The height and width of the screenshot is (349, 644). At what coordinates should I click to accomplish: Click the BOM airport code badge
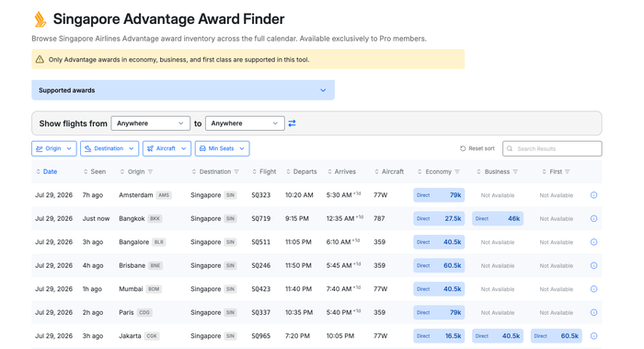tap(154, 289)
